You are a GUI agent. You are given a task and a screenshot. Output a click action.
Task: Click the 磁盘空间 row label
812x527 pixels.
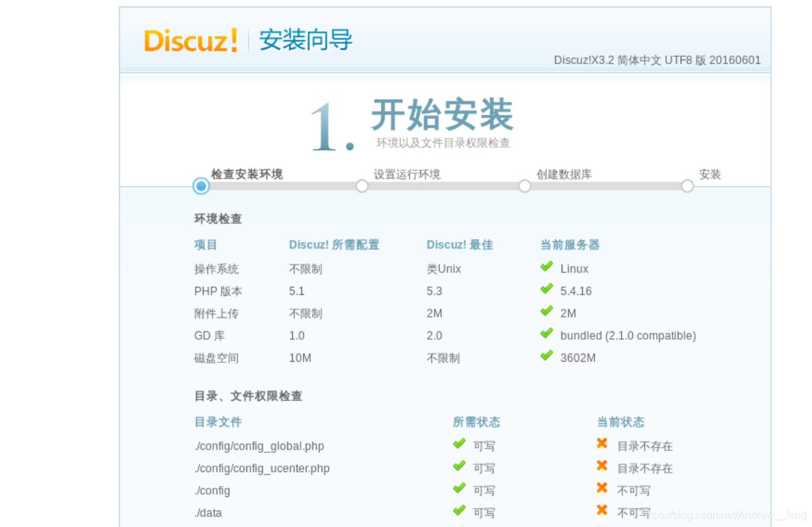[217, 358]
